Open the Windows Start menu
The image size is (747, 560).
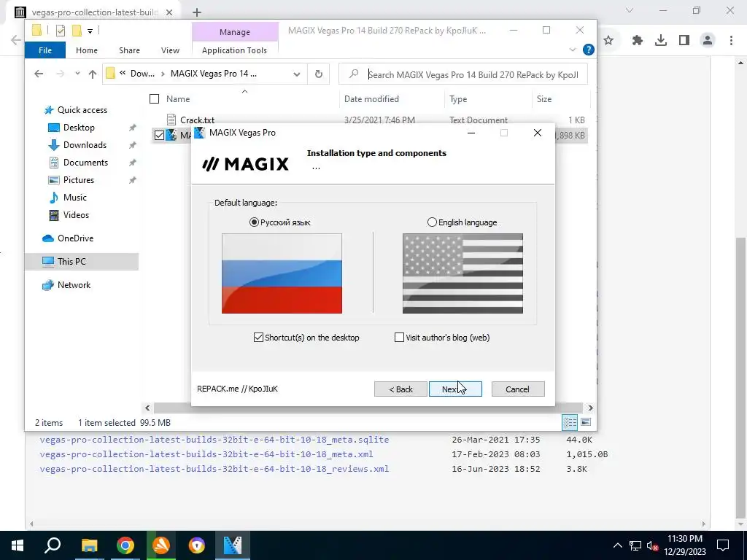pyautogui.click(x=18, y=545)
